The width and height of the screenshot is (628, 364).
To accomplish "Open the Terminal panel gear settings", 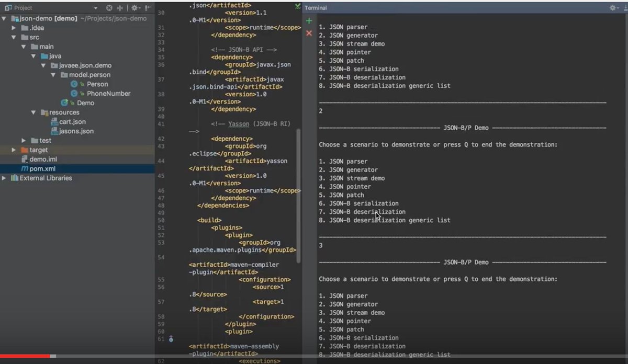I will 613,8.
